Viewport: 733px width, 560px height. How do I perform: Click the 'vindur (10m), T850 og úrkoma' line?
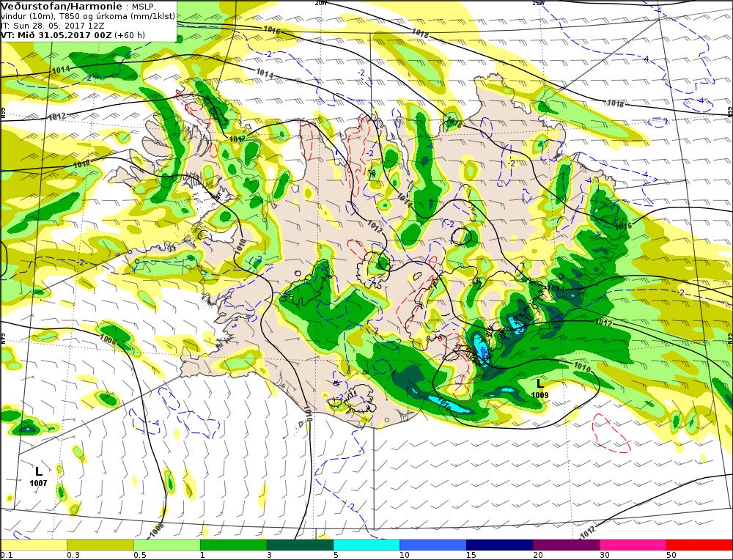pyautogui.click(x=88, y=16)
